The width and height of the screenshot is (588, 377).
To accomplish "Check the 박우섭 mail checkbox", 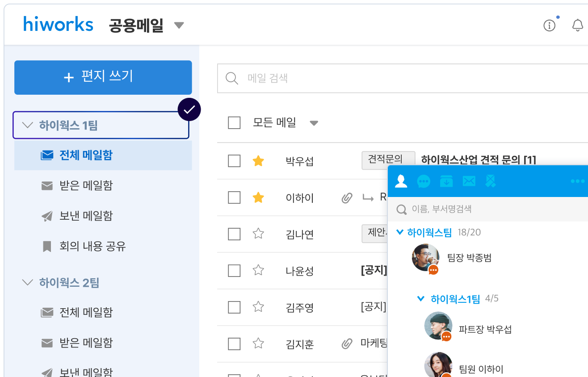I will [234, 161].
